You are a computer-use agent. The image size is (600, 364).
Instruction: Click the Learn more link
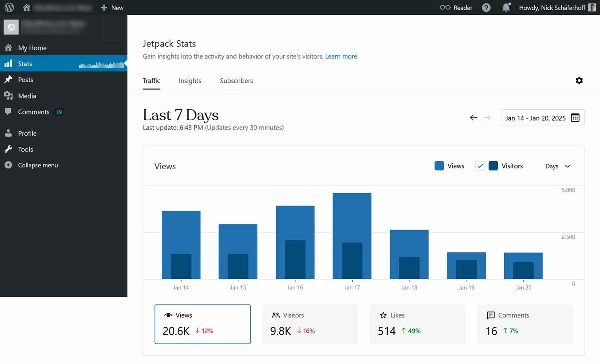(x=341, y=56)
